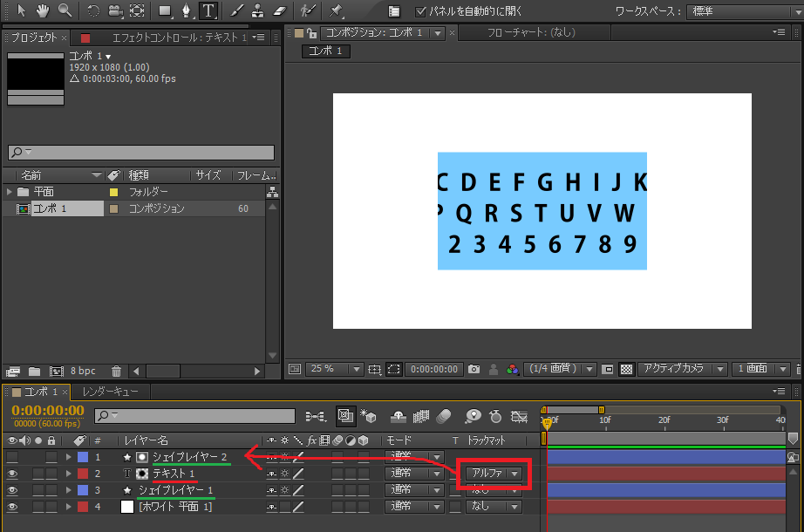
Task: Select the Rectangle shape tool
Action: [165, 10]
